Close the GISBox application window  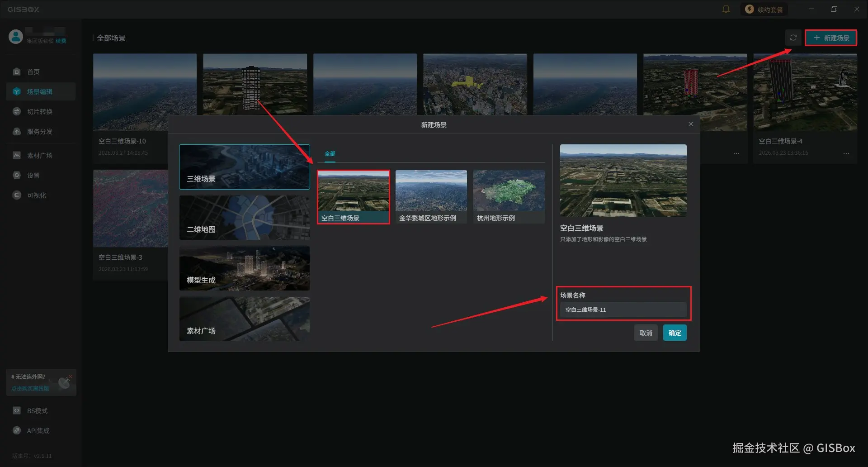pyautogui.click(x=857, y=9)
